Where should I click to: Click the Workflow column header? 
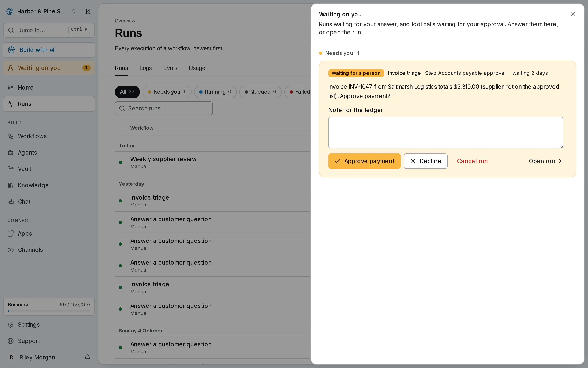click(x=142, y=128)
